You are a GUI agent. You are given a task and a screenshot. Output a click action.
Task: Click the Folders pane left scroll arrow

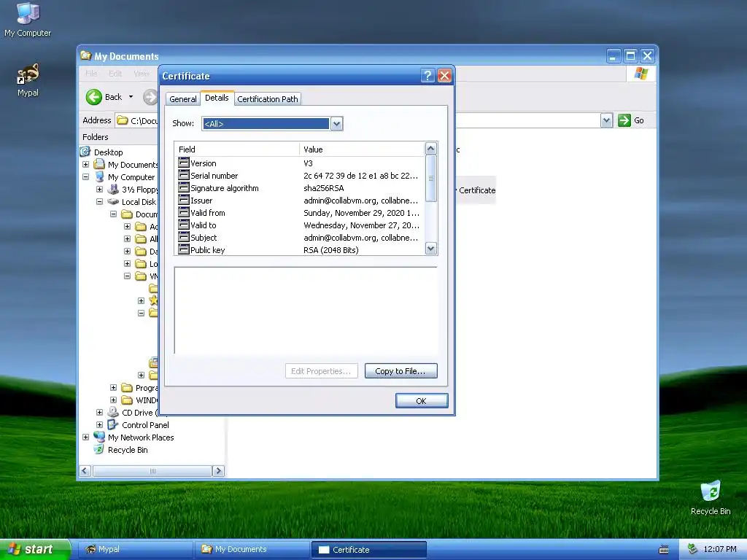(x=85, y=471)
